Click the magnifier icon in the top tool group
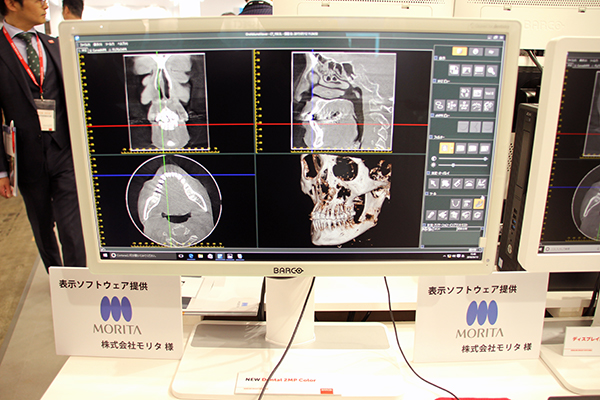Viewport: 600px width, 400px height. point(491,70)
